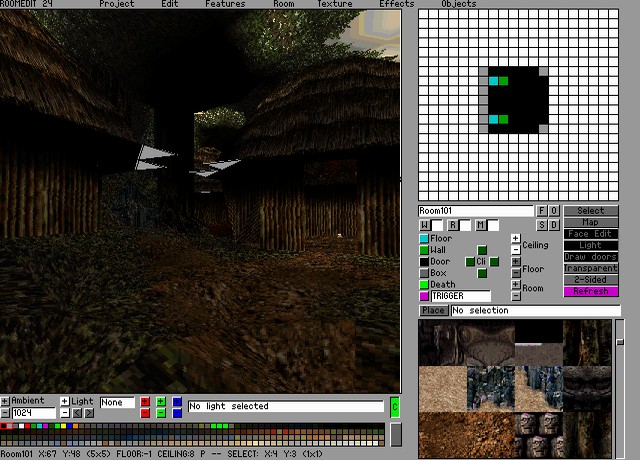The width and height of the screenshot is (640, 460).
Task: Click the Room101 name field
Action: point(476,211)
